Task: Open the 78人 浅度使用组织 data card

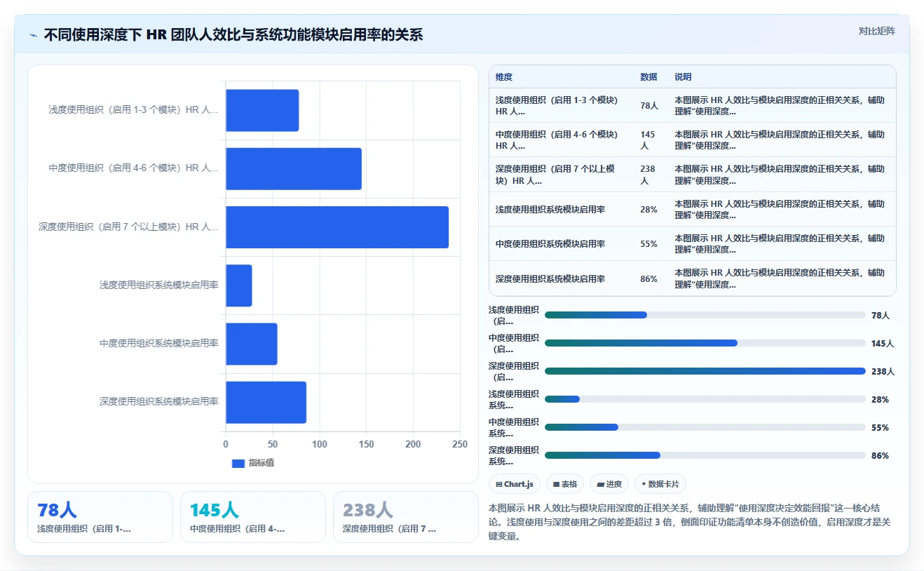Action: 100,517
